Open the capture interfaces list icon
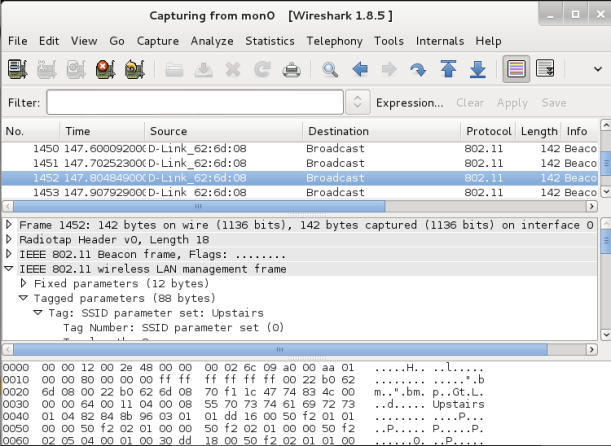This screenshot has height=446, width=611. click(x=17, y=69)
